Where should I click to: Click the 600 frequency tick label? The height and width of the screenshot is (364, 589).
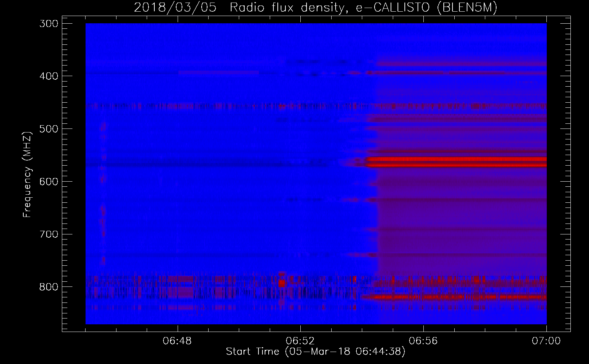(x=48, y=181)
